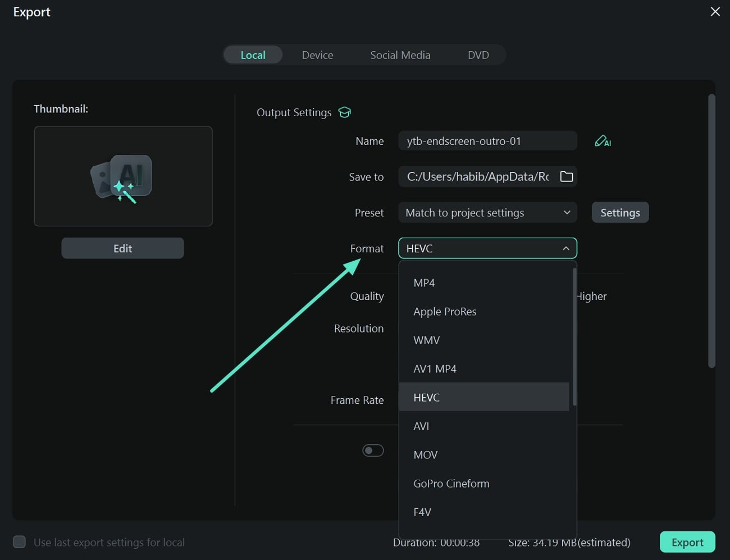
Task: Click the AI rename pencil icon
Action: 602,141
